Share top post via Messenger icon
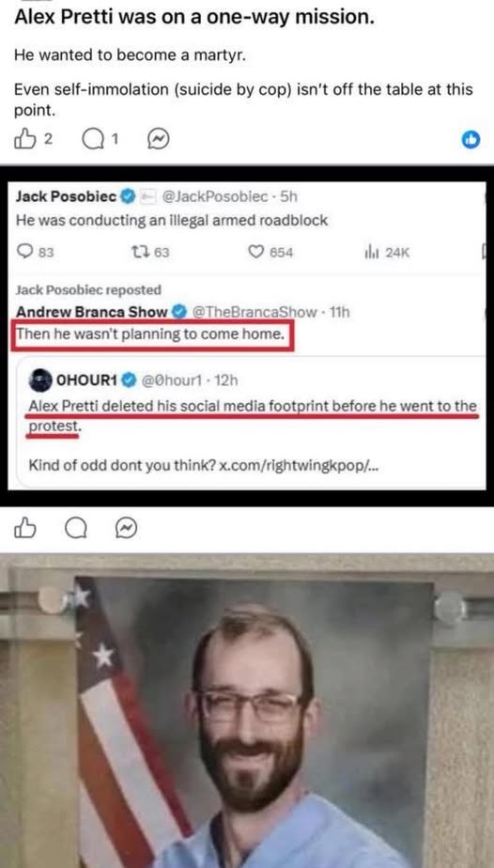 (158, 140)
